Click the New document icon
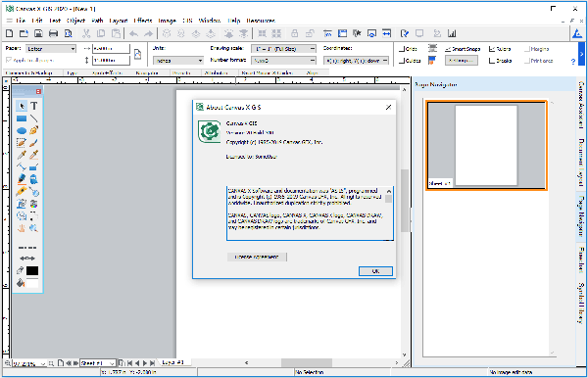Screen dimensions: 588x378 coord(10,33)
